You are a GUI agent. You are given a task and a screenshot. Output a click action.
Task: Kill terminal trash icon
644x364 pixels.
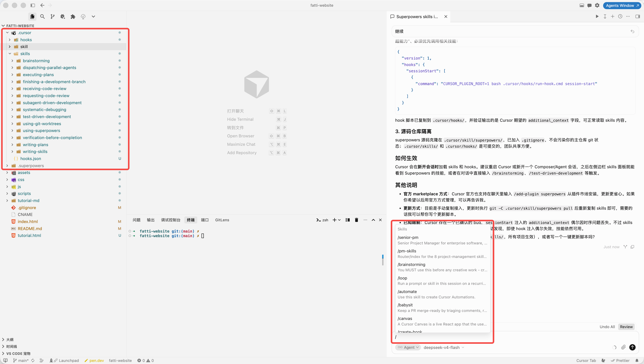[357, 220]
